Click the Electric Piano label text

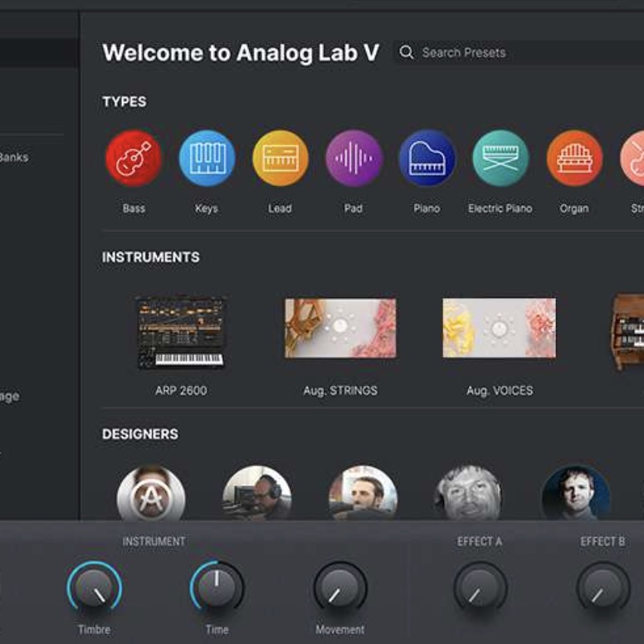500,208
